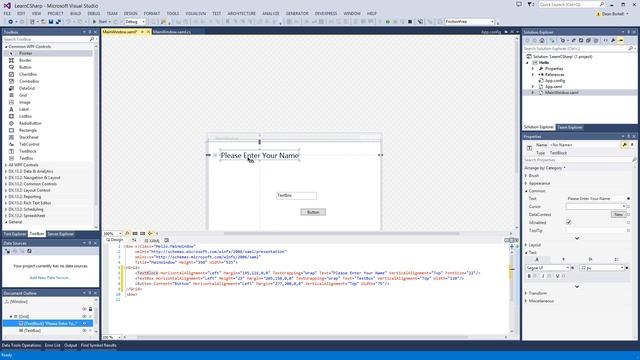Open the TOOLS menu
640x360 pixels.
(x=173, y=13)
